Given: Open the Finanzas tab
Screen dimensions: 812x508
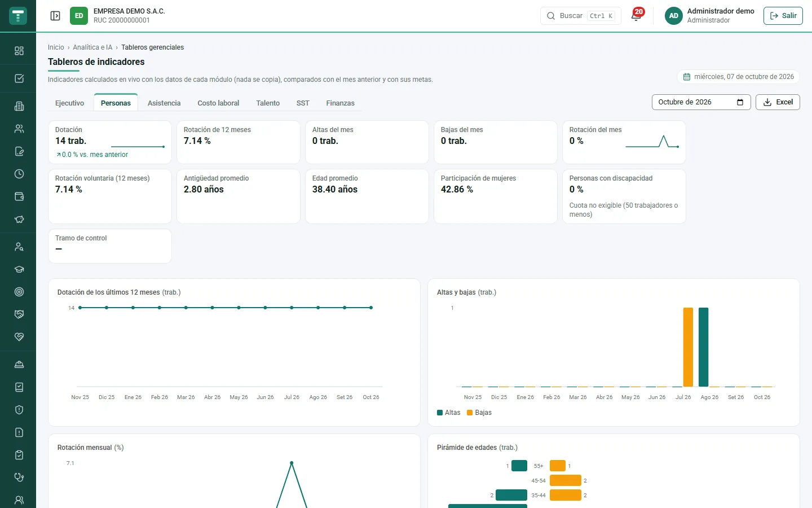Looking at the screenshot, I should [x=341, y=103].
